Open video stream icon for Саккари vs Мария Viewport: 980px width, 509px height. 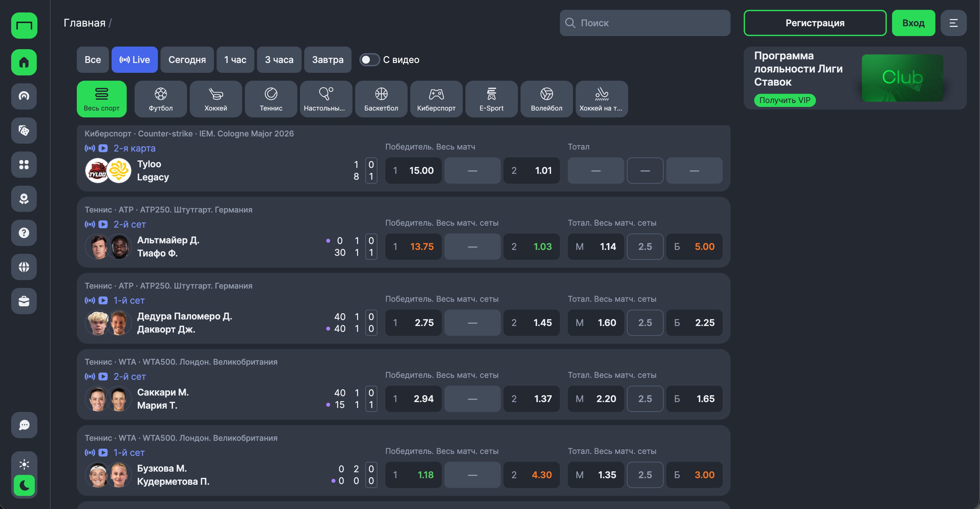tap(103, 376)
